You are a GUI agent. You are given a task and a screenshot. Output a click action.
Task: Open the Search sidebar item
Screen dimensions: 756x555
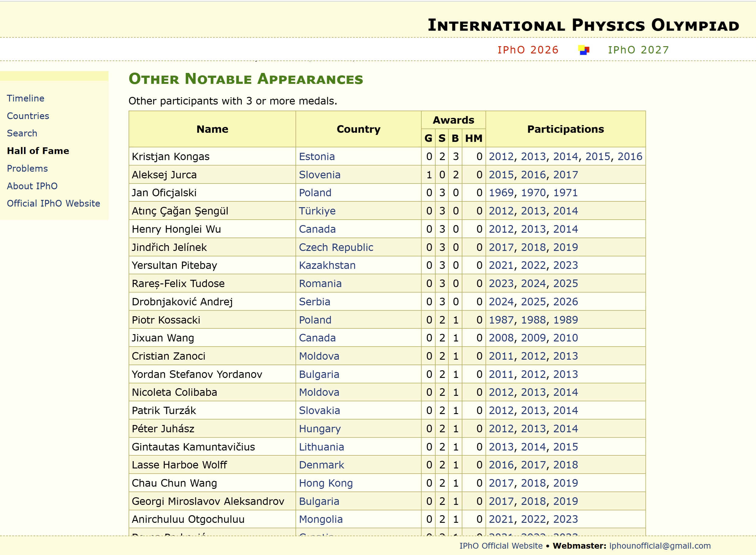click(22, 133)
